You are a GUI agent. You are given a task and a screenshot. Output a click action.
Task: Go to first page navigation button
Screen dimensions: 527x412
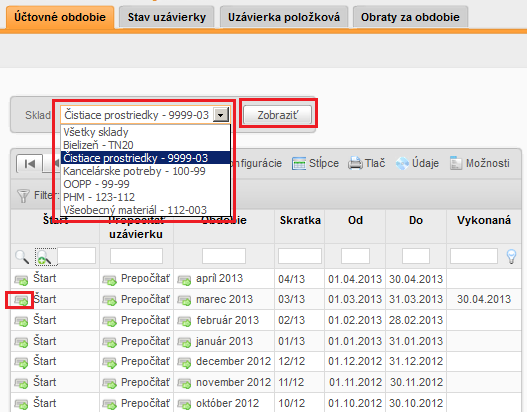coord(30,164)
